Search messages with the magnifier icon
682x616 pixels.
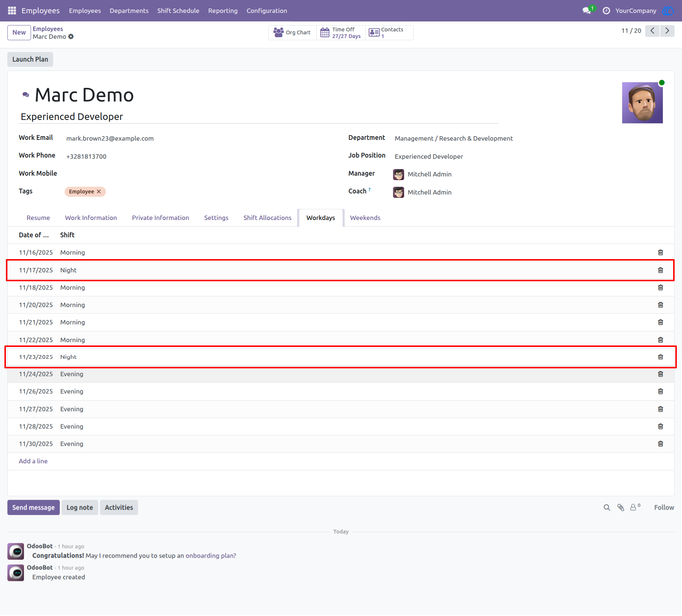607,507
